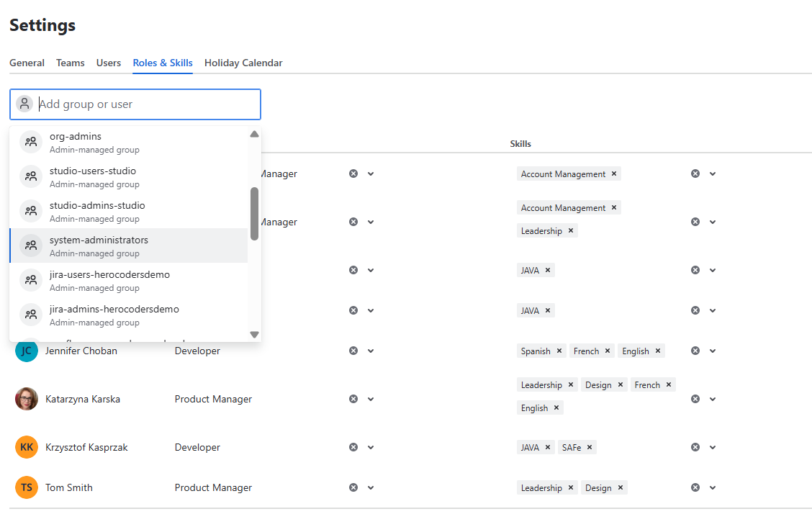Viewport: 812px width, 527px height.
Task: Remove Design skill from Katarzyna Karska
Action: (621, 384)
